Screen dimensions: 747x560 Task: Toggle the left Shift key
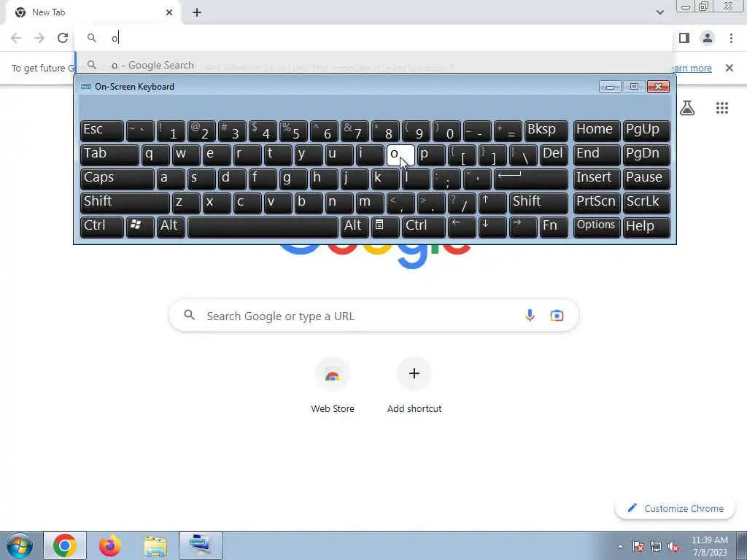(x=125, y=203)
